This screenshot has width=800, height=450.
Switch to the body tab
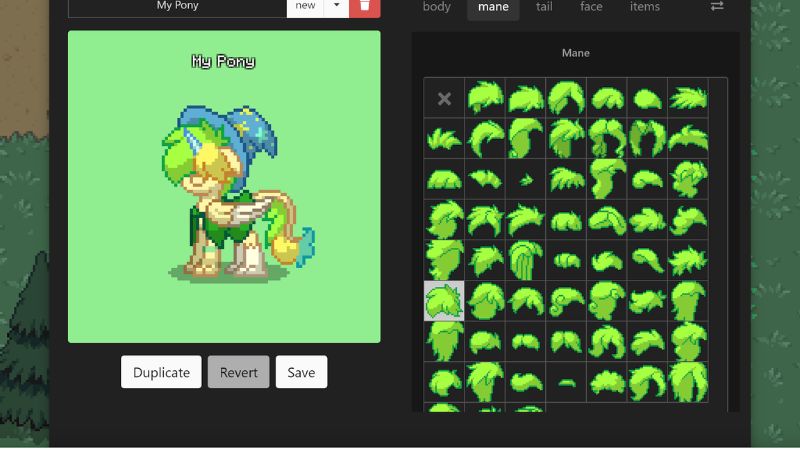437,7
